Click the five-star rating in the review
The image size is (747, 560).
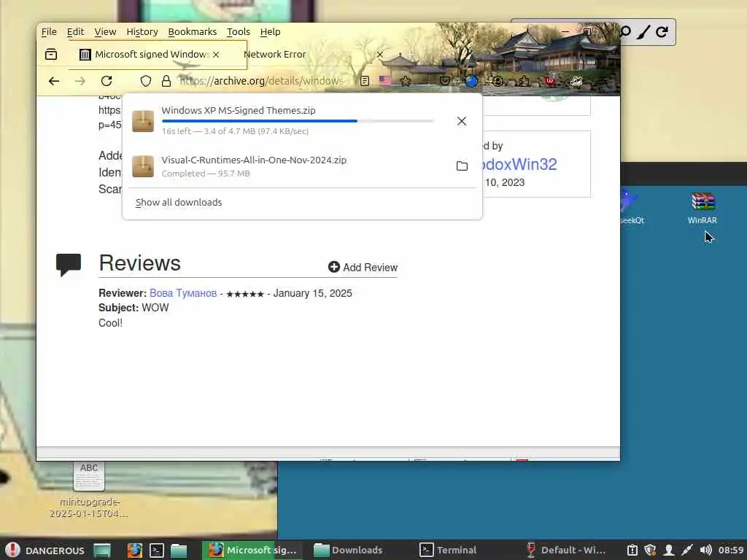[245, 294]
